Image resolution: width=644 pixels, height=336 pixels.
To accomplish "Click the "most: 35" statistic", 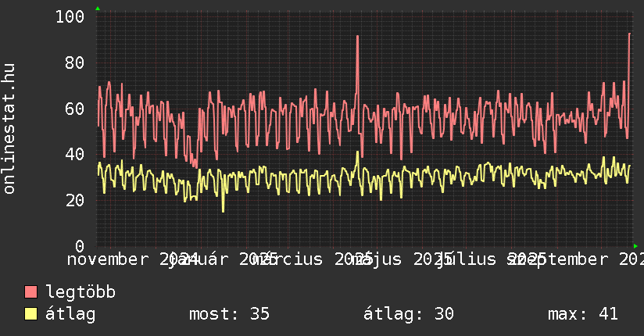I will 229,314.
